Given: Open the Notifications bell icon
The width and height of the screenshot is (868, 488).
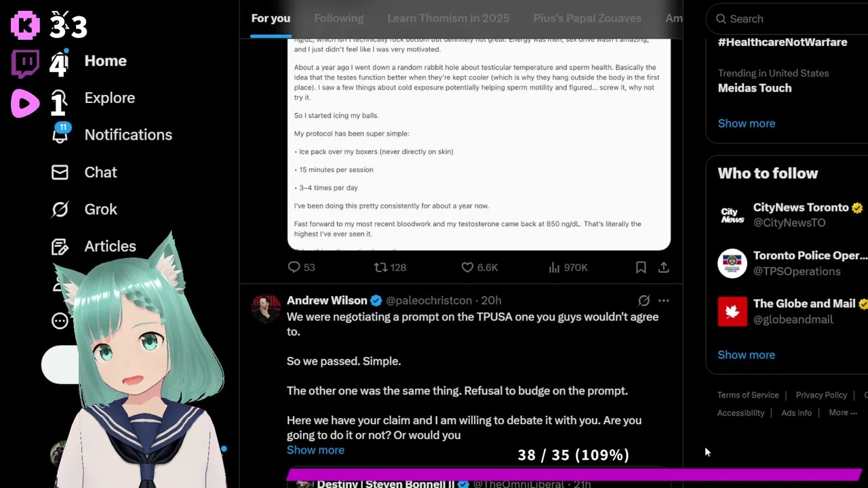Looking at the screenshot, I should click(60, 134).
